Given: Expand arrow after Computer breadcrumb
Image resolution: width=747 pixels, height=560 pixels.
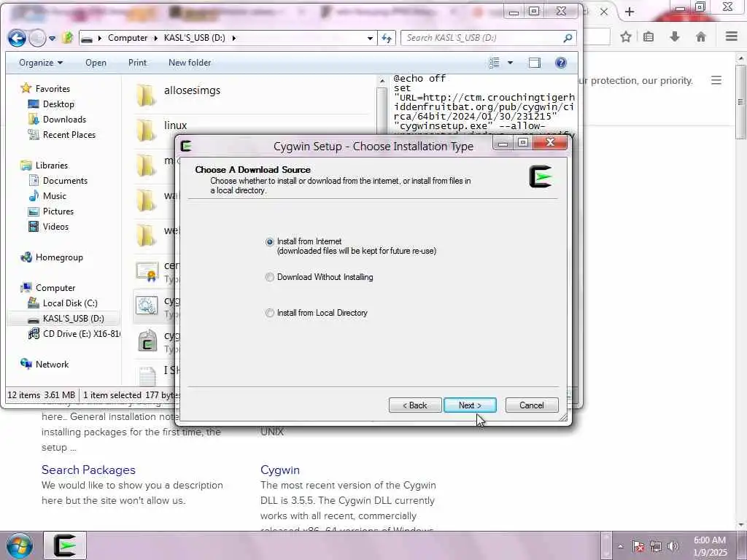Looking at the screenshot, I should [x=156, y=38].
